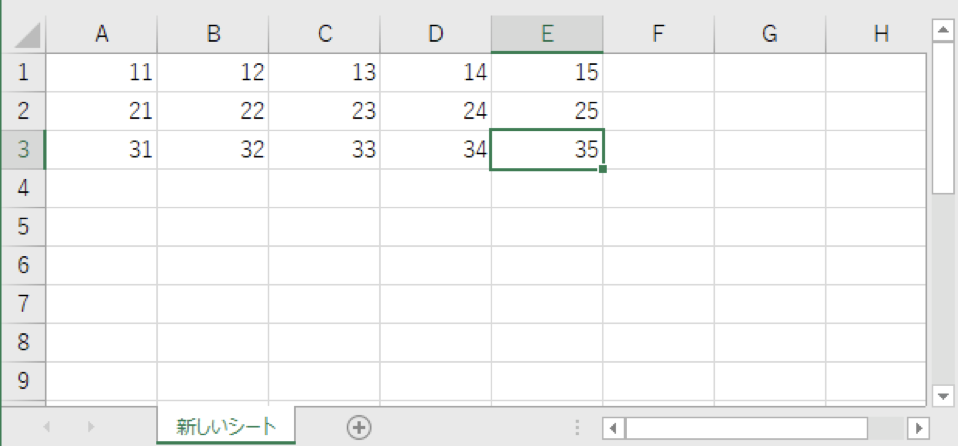Select column E header
This screenshot has height=446, width=958.
point(547,35)
